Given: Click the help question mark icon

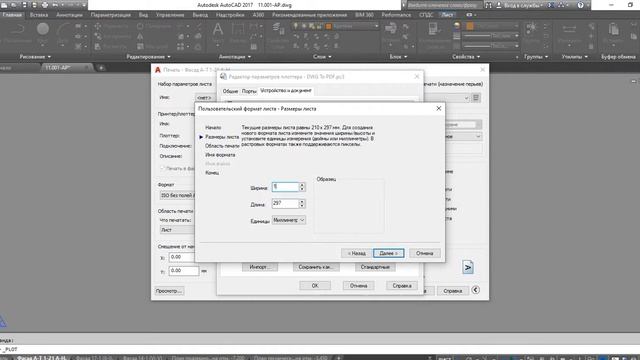Looking at the screenshot, I should point(580,5).
